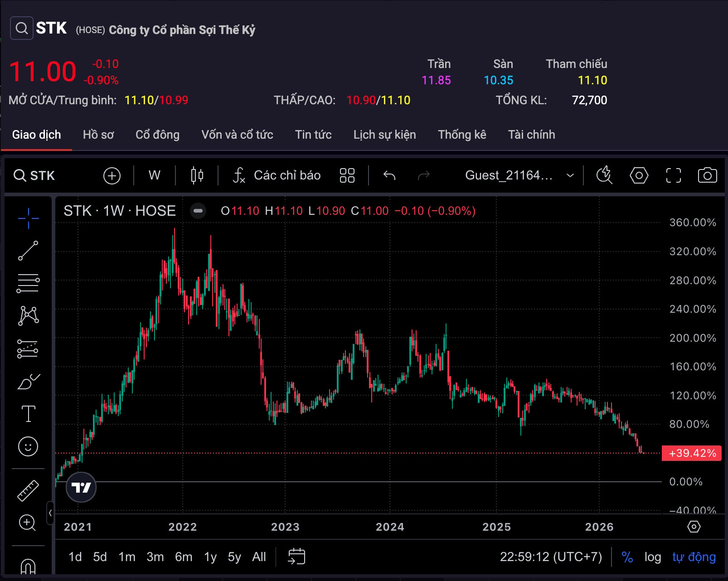Select the ruler measure tool

[28, 490]
